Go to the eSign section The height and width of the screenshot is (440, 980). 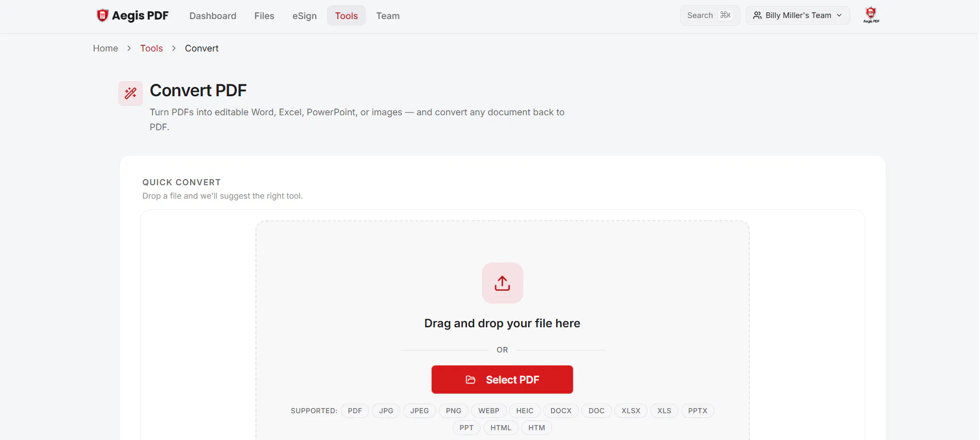(304, 16)
